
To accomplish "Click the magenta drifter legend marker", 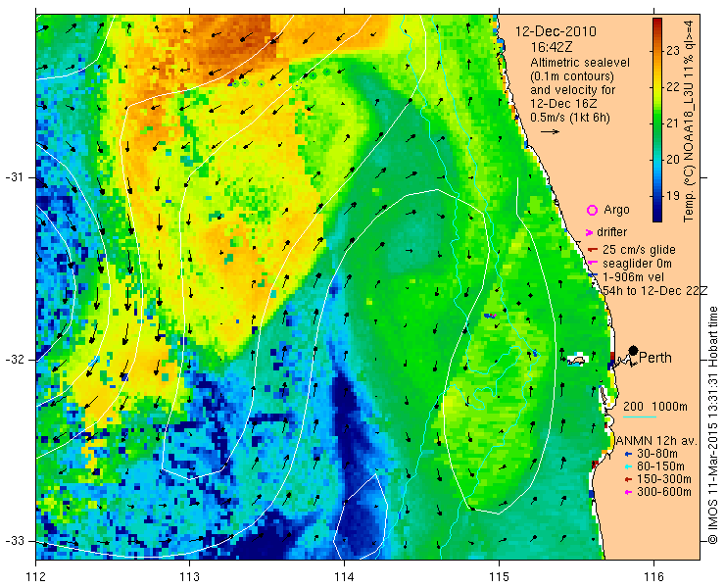I will click(x=590, y=232).
